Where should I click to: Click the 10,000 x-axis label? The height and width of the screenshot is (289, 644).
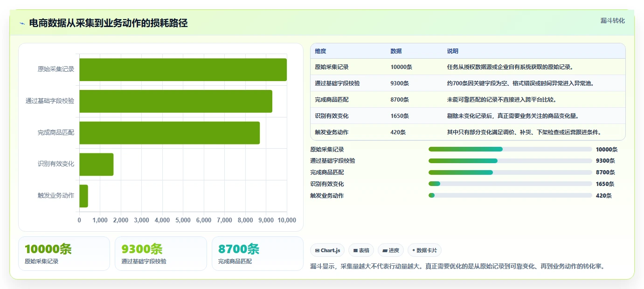(x=286, y=220)
